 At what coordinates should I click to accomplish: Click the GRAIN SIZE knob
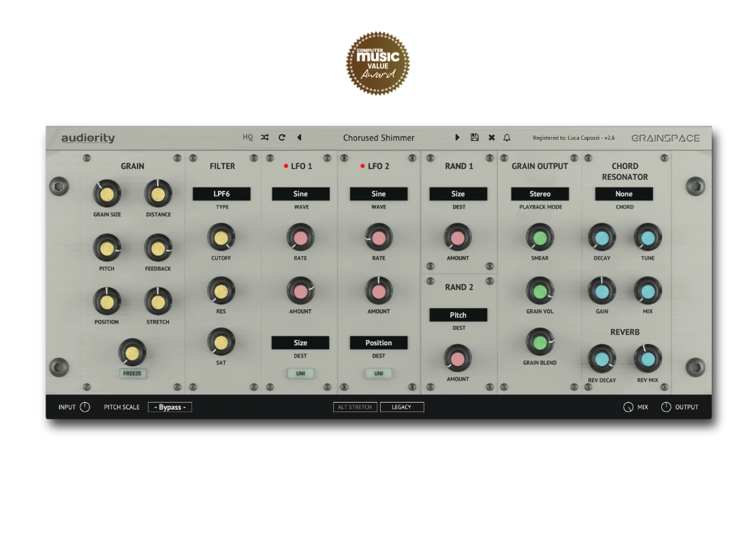tap(107, 194)
